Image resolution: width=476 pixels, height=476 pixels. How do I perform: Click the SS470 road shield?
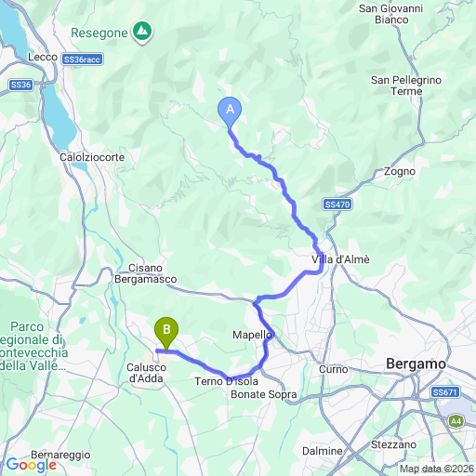pyautogui.click(x=337, y=205)
